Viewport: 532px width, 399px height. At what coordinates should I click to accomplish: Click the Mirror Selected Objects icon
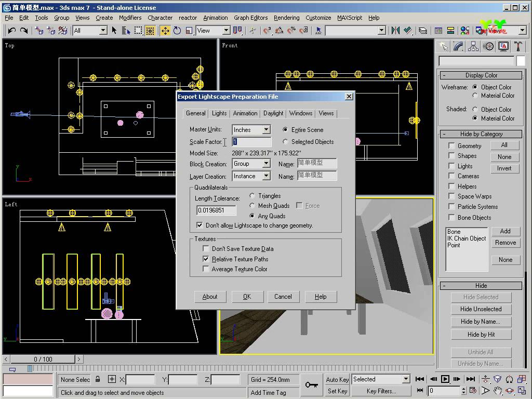[x=395, y=31]
